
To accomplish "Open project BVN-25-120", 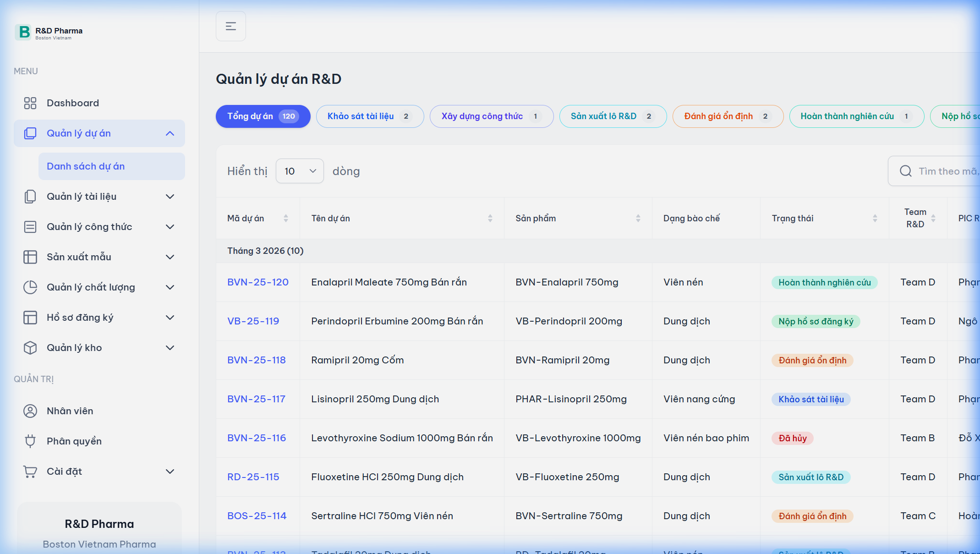I will (258, 282).
